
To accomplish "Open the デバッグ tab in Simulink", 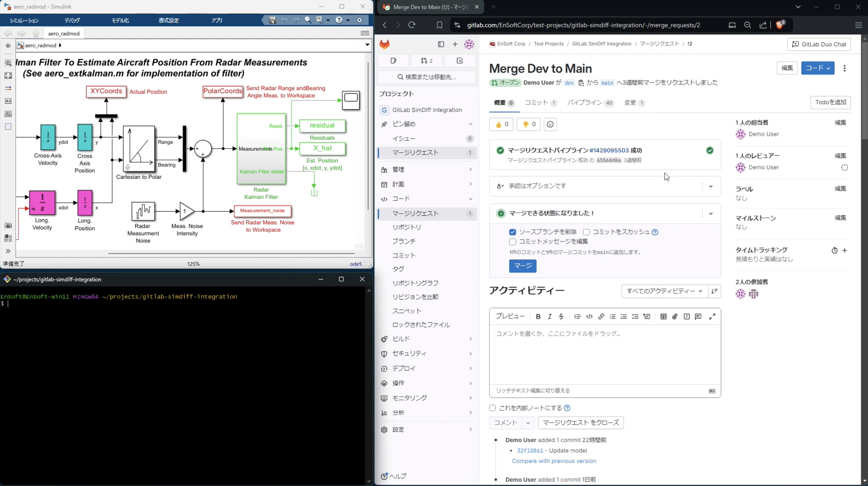I will point(72,20).
